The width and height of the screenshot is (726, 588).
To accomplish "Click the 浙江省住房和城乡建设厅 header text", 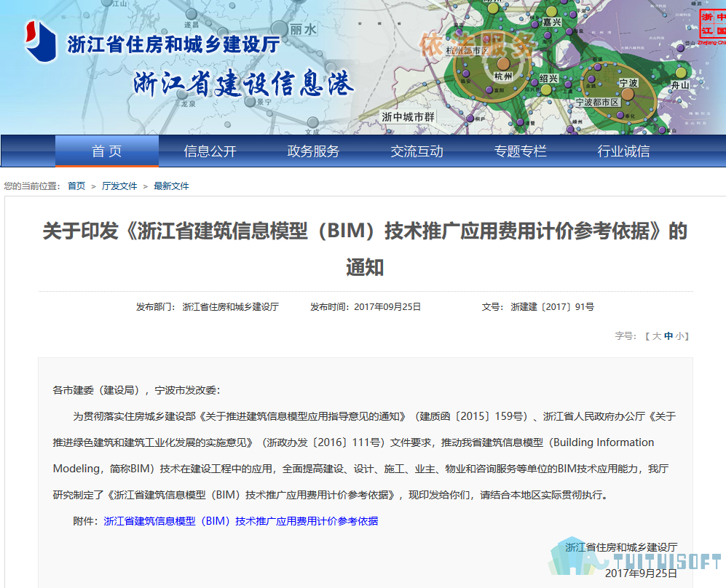I will coord(173,45).
